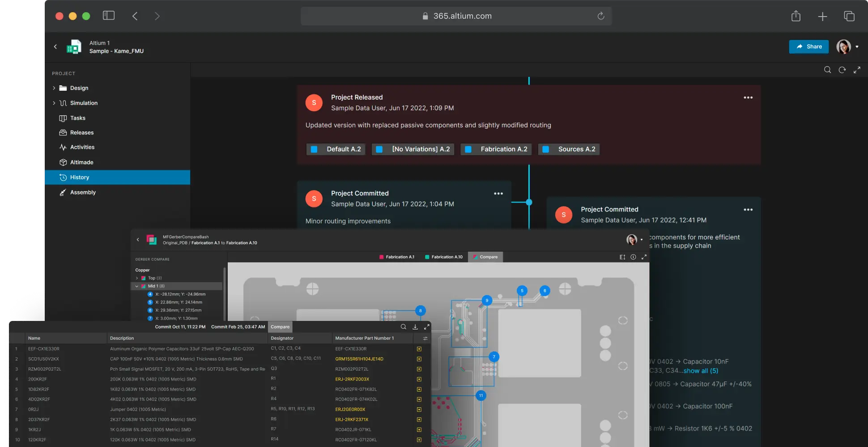
Task: Open options menu for Project Released event
Action: (748, 97)
